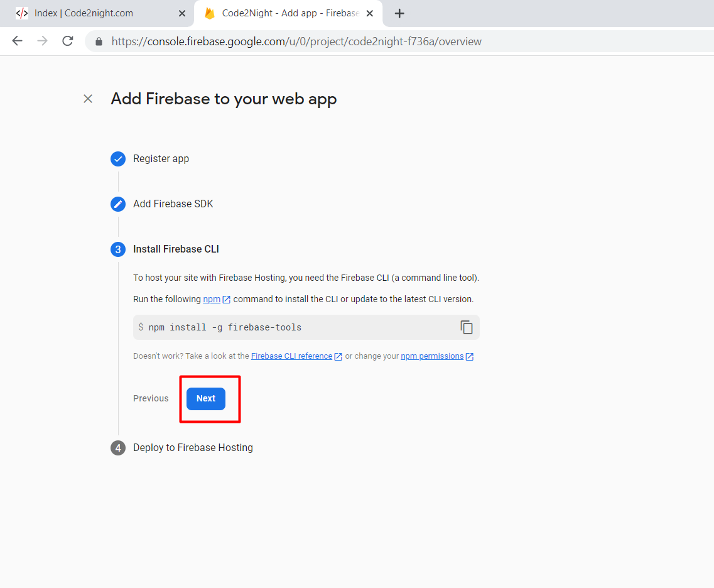Click the Next button
714x588 pixels.
click(x=206, y=398)
